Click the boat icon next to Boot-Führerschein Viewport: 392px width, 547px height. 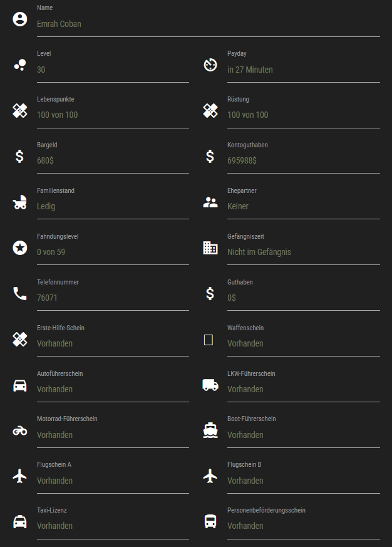click(210, 430)
